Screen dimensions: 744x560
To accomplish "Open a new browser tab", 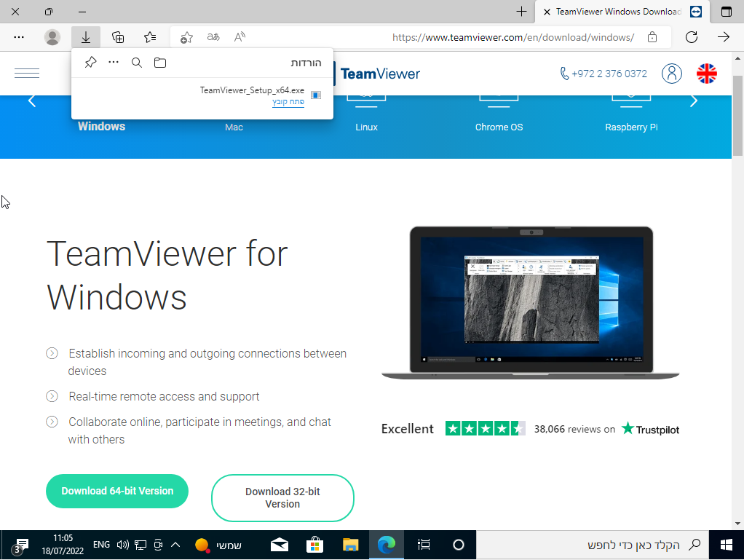I will tap(521, 12).
